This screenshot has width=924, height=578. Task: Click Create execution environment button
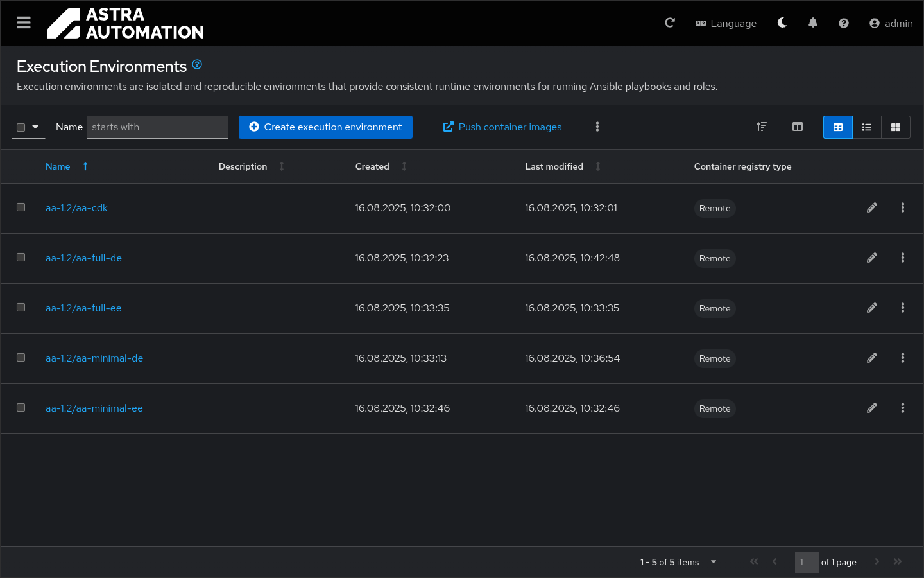tap(325, 127)
